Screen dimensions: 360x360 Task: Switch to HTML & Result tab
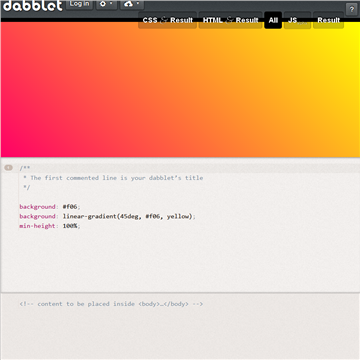[x=230, y=20]
